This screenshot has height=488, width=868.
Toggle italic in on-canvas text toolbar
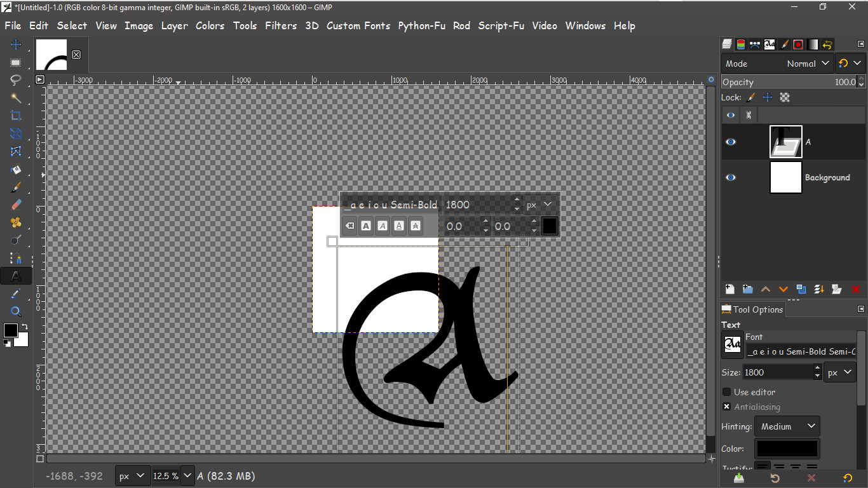[383, 226]
